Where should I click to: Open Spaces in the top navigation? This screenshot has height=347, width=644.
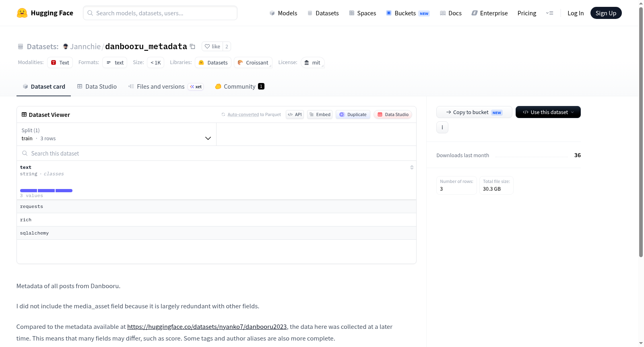point(363,13)
